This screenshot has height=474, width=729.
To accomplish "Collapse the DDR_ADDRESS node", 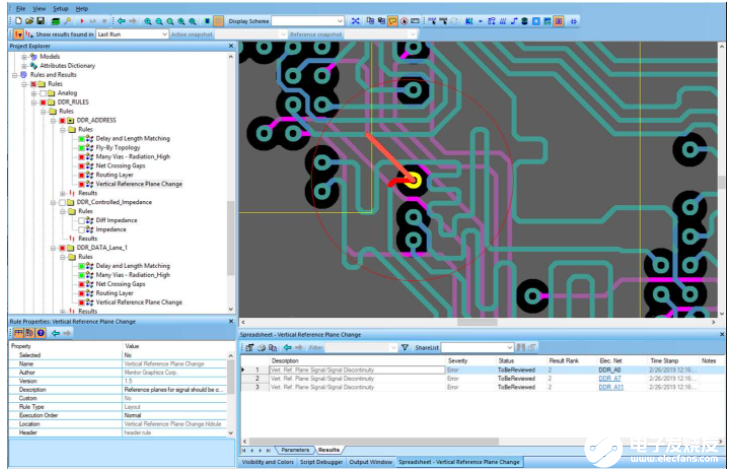I will (x=53, y=120).
